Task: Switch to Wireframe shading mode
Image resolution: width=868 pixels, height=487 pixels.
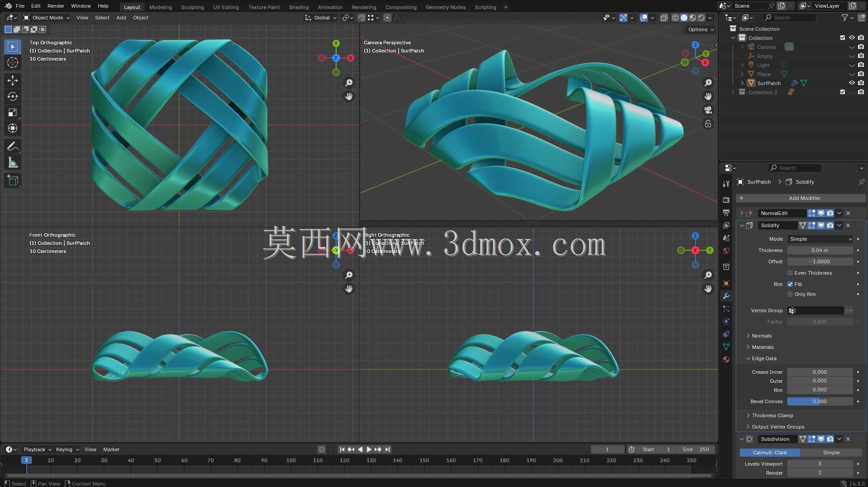Action: coord(675,18)
